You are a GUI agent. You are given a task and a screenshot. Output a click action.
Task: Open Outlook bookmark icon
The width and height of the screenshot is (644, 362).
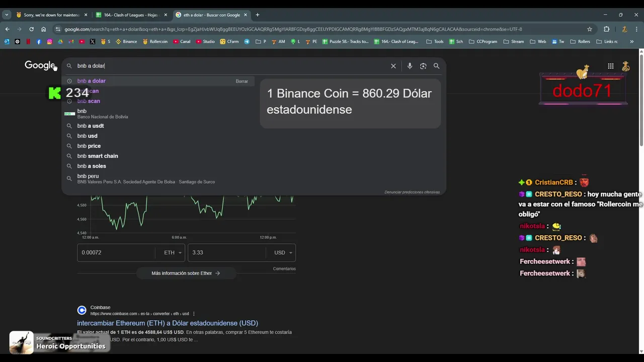[7, 42]
